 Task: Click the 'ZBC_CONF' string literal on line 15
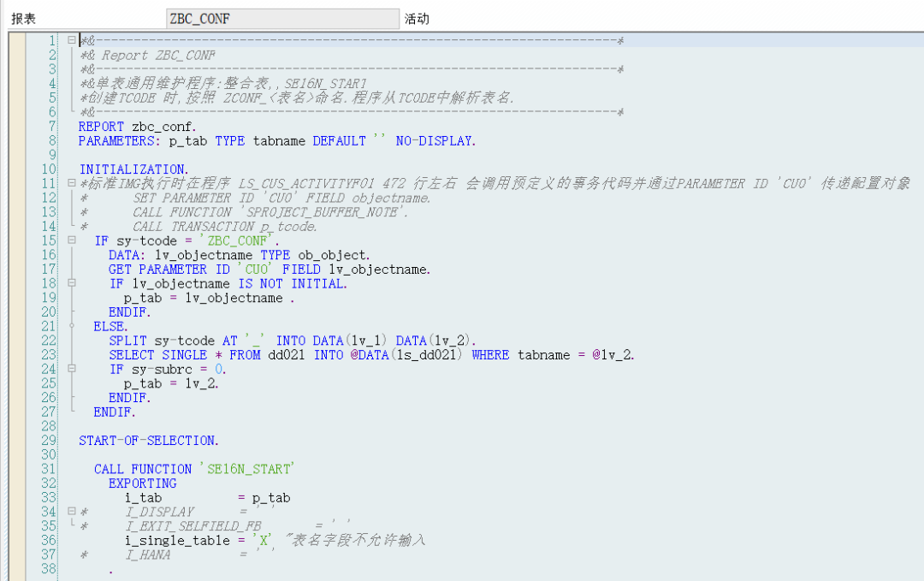click(x=236, y=241)
